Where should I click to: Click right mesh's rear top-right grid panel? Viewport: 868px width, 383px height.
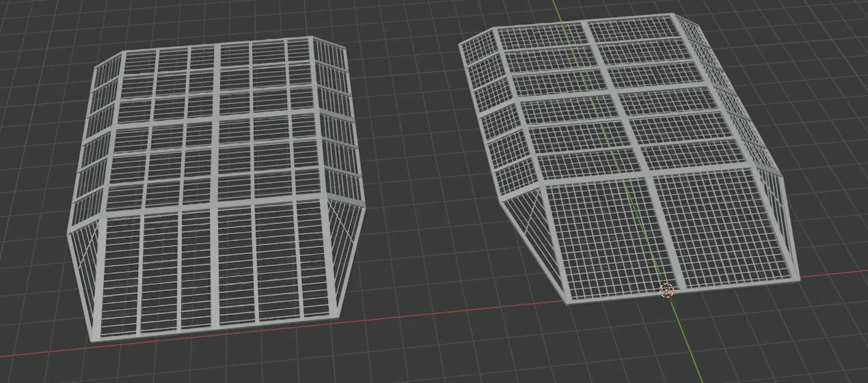tap(632, 27)
